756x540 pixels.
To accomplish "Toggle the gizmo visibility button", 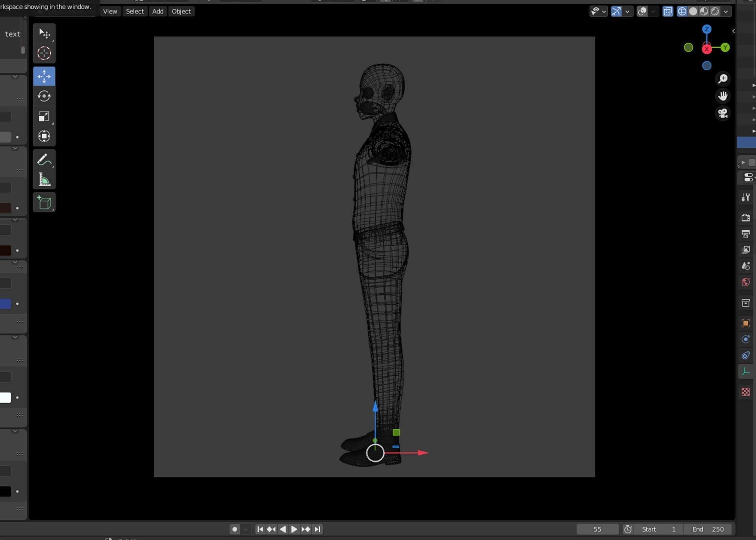I will 616,12.
